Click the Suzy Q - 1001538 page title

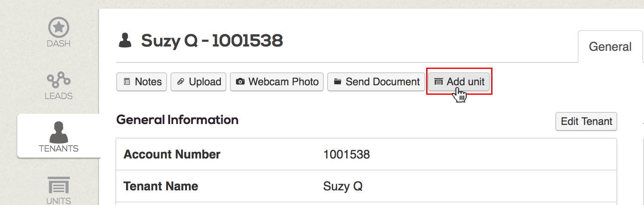pos(212,41)
